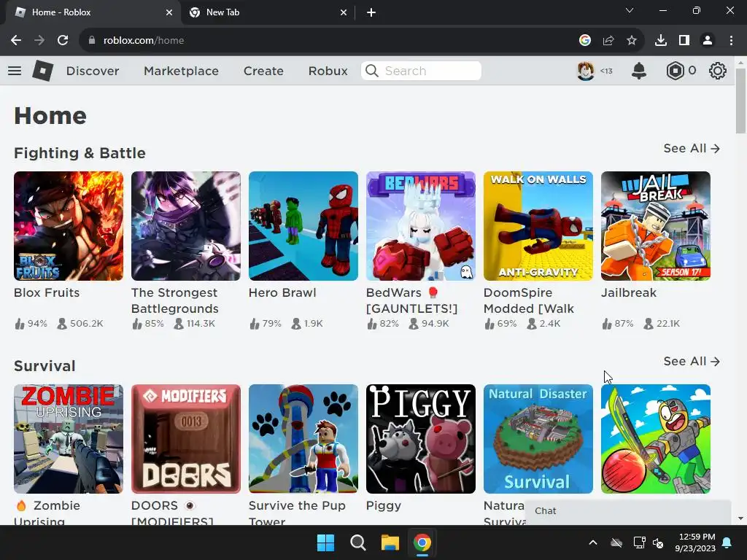Click the user avatar icon
This screenshot has height=560, width=747.
586,71
